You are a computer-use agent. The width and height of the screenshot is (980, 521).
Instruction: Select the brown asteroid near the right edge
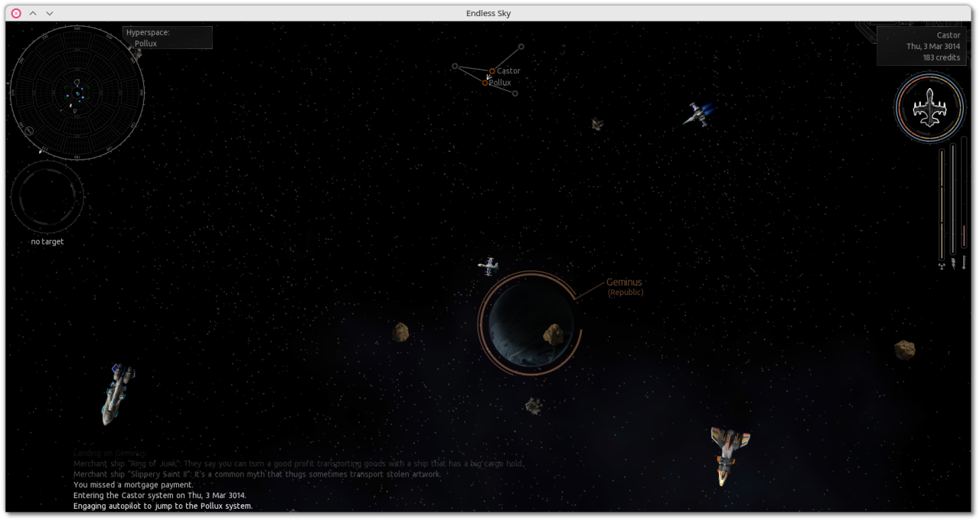pos(905,349)
